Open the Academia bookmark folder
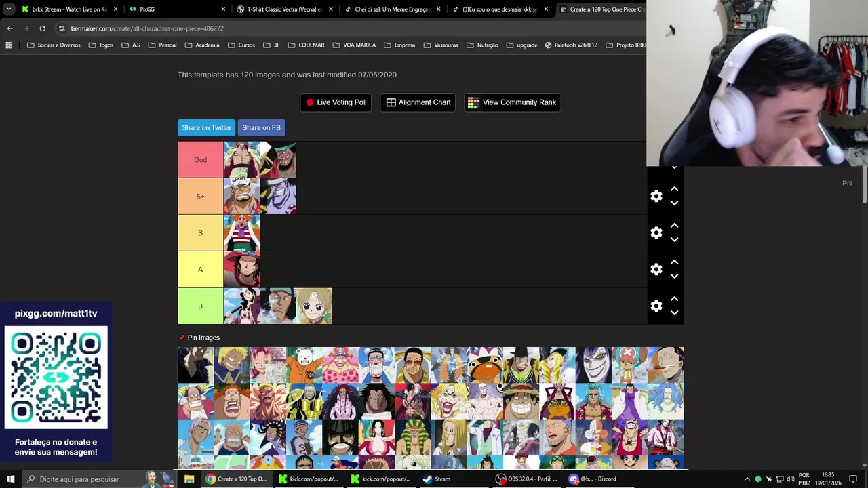The height and width of the screenshot is (488, 868). (201, 45)
